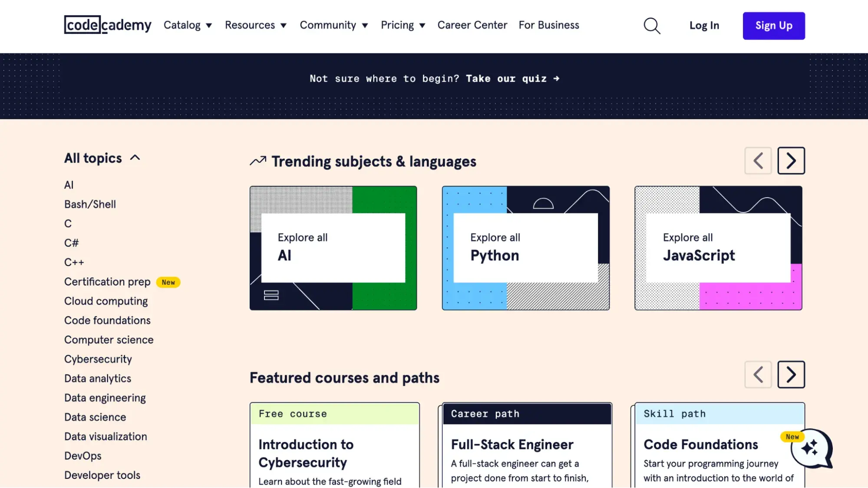The height and width of the screenshot is (488, 868).
Task: Select the C topic in sidebar
Action: [x=68, y=224]
